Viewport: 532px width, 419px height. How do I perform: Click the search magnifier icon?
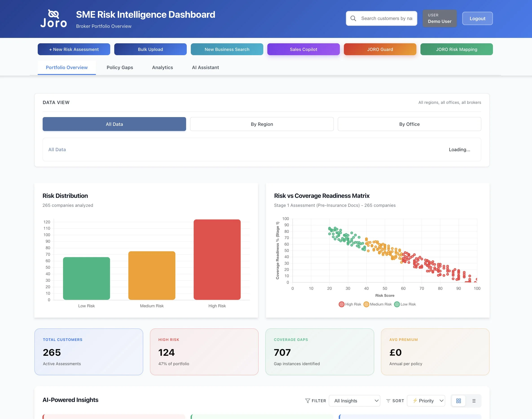pyautogui.click(x=353, y=18)
